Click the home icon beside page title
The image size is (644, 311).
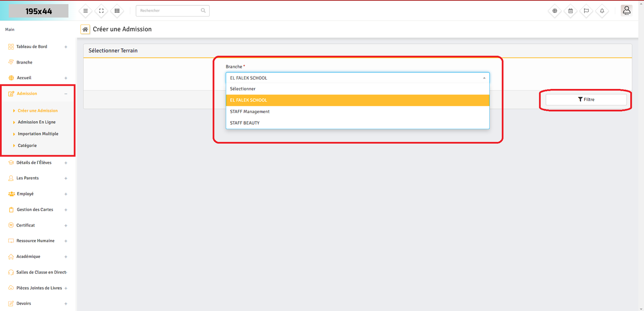[x=85, y=29]
